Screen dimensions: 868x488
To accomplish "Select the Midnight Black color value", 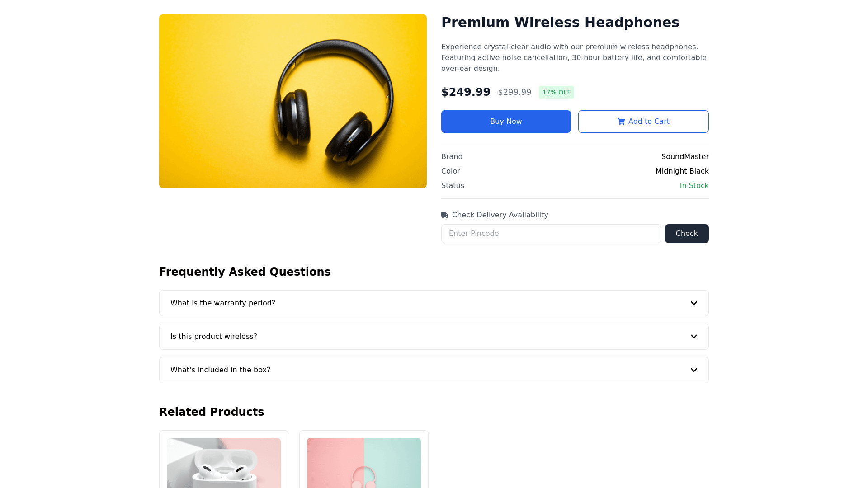I will (x=682, y=171).
